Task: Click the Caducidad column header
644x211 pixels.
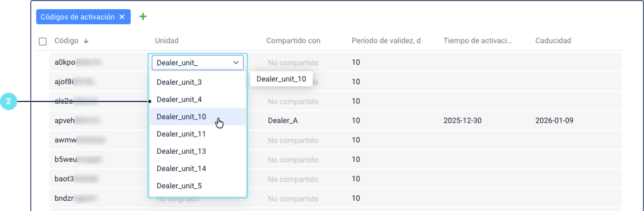Action: coord(553,40)
